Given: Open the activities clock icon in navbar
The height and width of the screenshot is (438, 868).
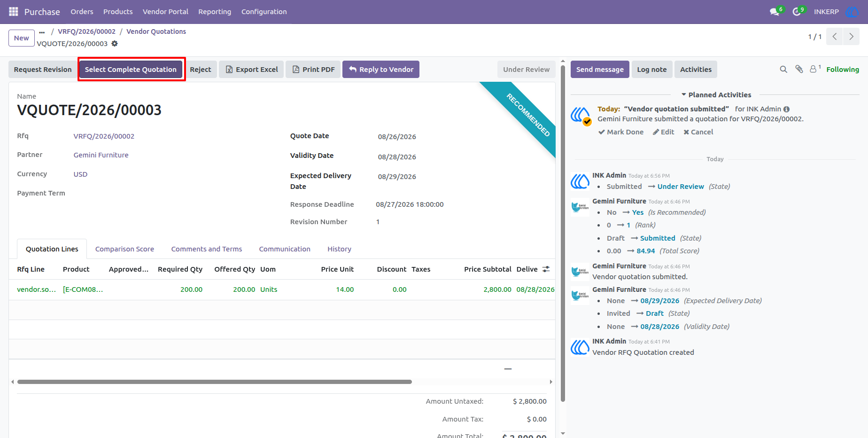Looking at the screenshot, I should (797, 12).
